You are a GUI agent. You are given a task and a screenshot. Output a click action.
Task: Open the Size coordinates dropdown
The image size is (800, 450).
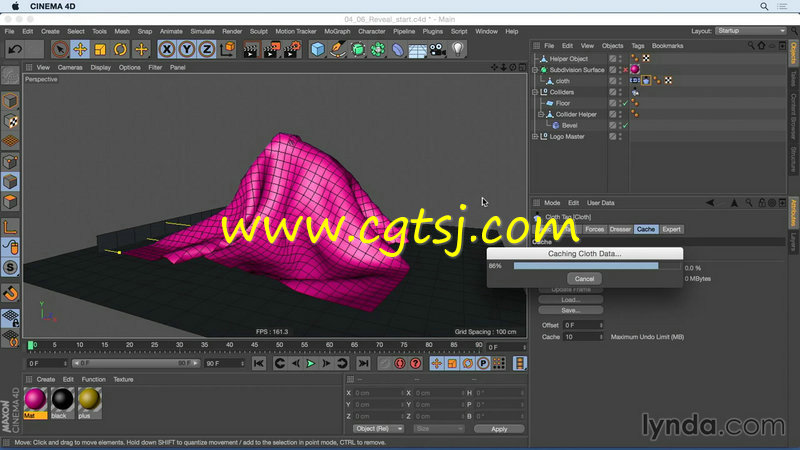439,429
